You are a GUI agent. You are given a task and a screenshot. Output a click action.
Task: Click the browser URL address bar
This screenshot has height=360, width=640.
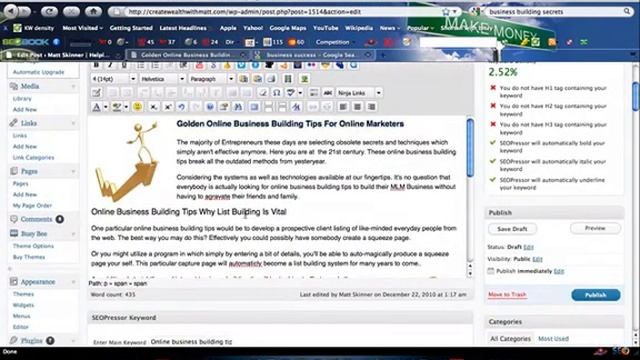click(284, 12)
